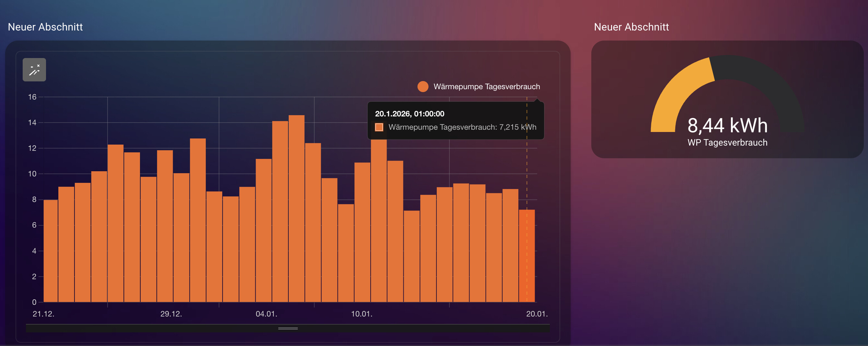The width and height of the screenshot is (868, 346).
Task: Click the first bar at the chart's left edge
Action: [x=51, y=251]
